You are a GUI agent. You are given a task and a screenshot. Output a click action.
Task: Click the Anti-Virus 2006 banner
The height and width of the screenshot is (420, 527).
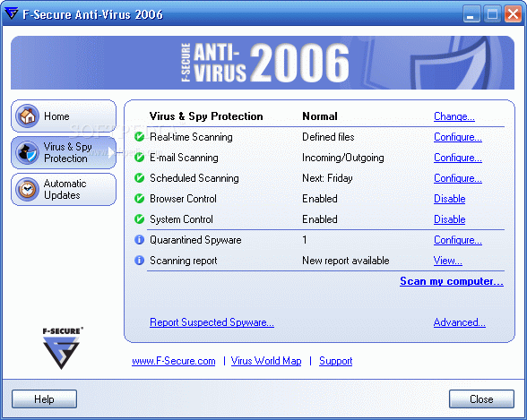[263, 63]
